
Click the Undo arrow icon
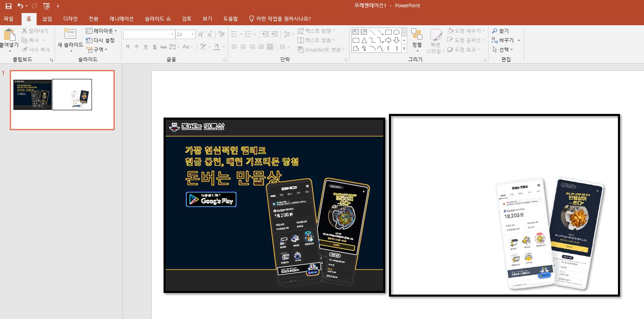[20, 6]
